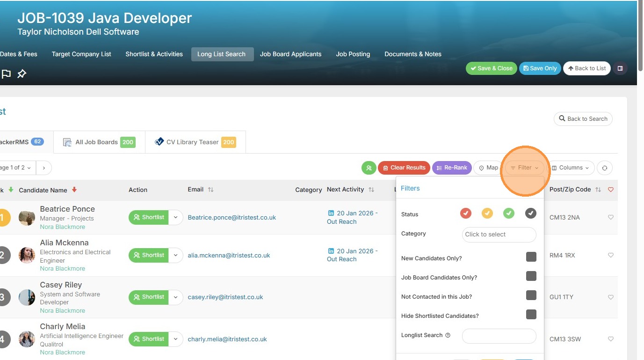Screen dimensions: 644x360
Task: Toggle the dark grey status filter circle
Action: click(530, 213)
